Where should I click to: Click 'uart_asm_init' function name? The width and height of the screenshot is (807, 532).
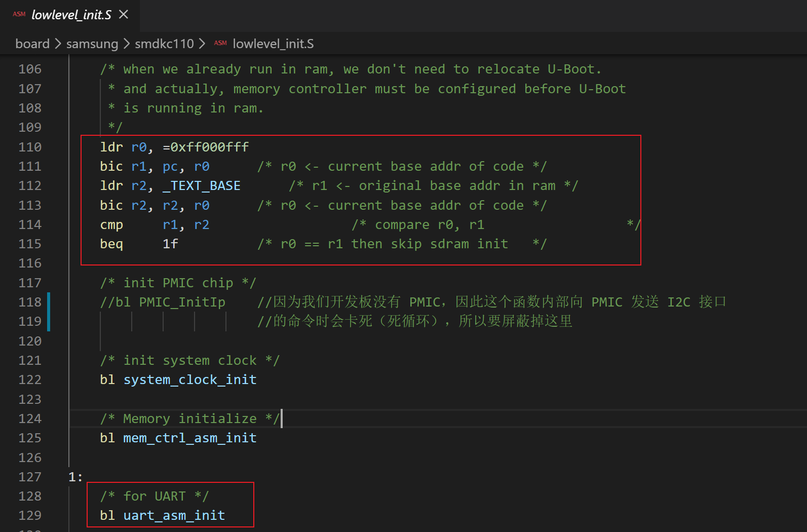pyautogui.click(x=174, y=516)
